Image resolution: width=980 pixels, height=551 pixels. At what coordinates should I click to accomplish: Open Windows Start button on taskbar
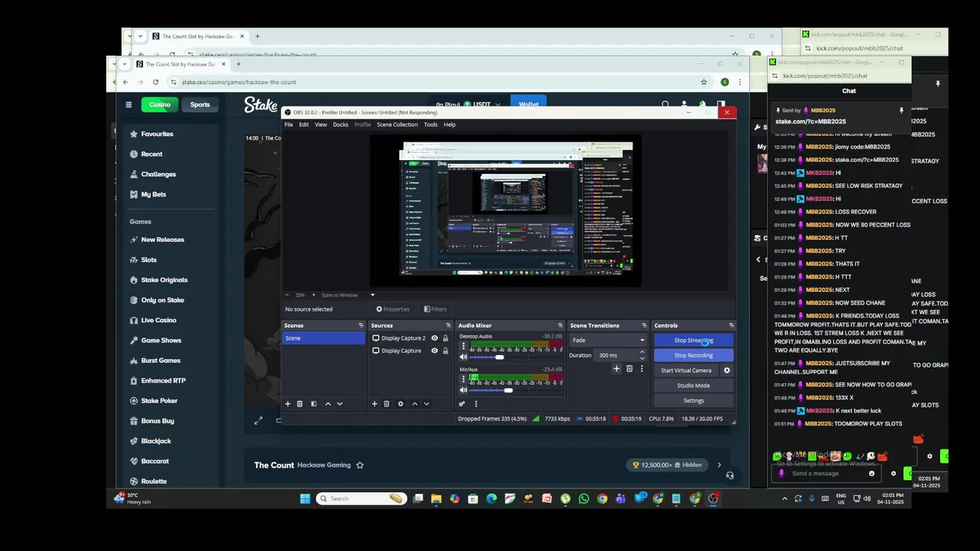305,499
